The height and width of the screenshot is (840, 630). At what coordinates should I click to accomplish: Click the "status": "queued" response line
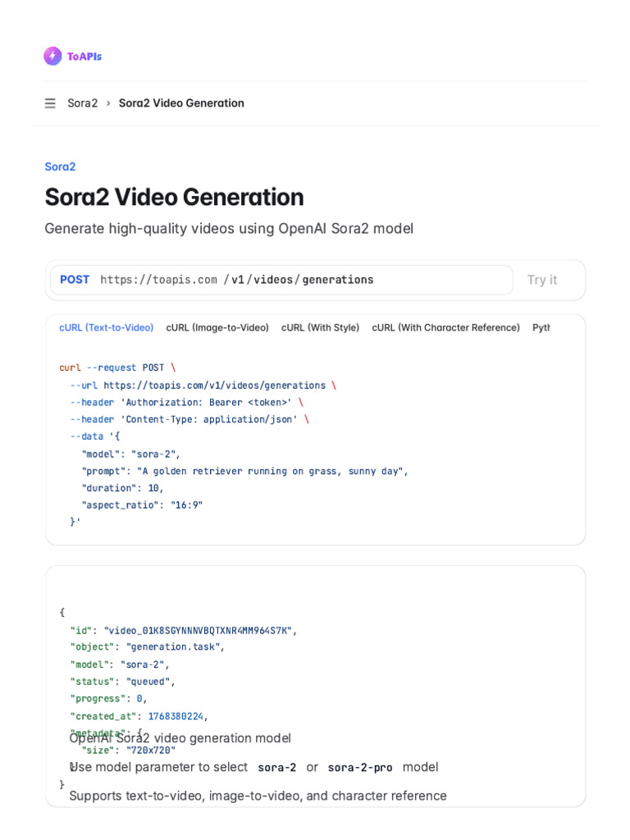(123, 682)
